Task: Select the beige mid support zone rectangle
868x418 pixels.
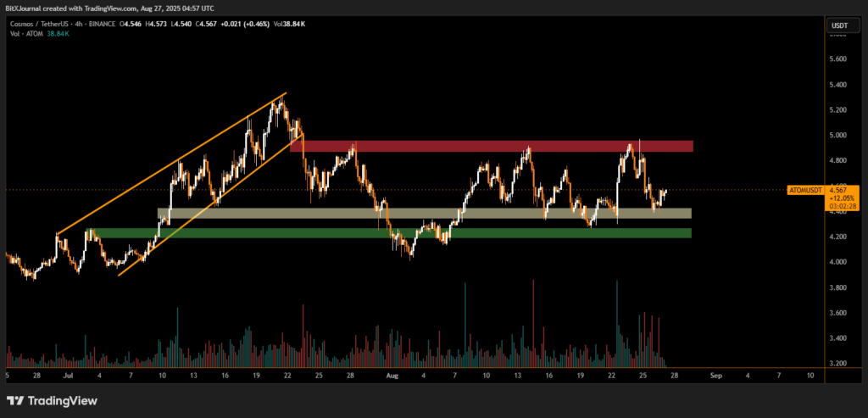Action: (424, 214)
